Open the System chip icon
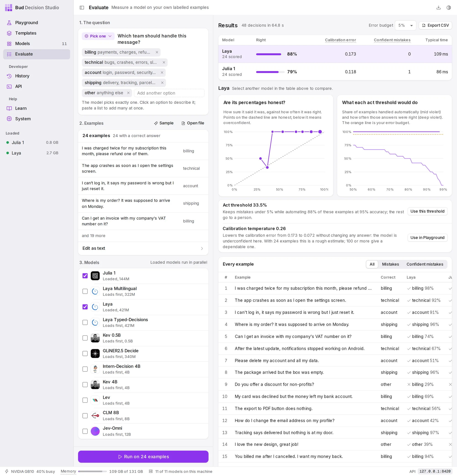The width and height of the screenshot is (457, 476). pyautogui.click(x=9, y=119)
